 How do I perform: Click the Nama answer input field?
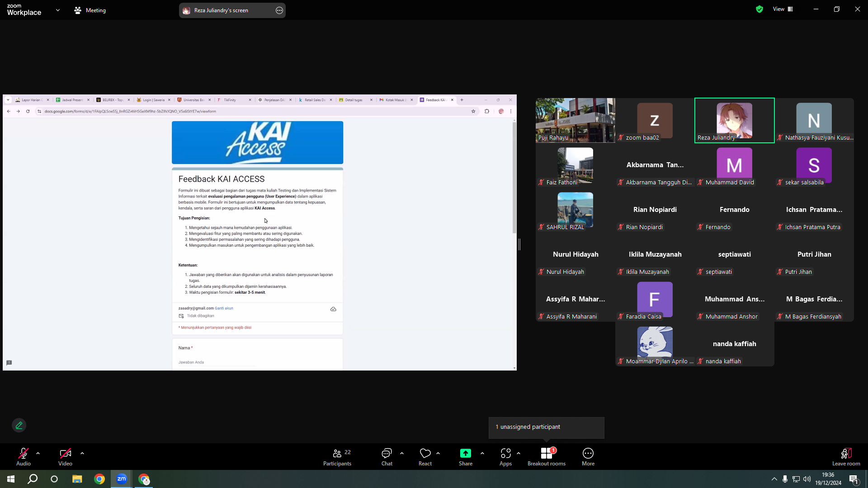pyautogui.click(x=217, y=362)
